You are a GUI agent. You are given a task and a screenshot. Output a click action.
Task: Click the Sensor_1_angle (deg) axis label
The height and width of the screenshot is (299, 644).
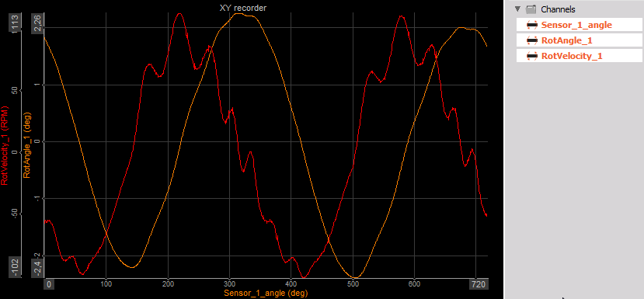pos(266,294)
